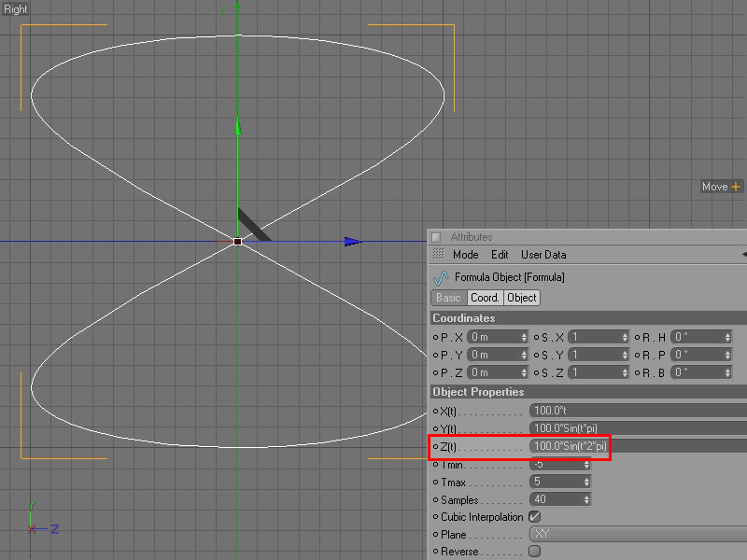Open the Mode menu in Attributes
The image size is (747, 560).
tap(465, 255)
